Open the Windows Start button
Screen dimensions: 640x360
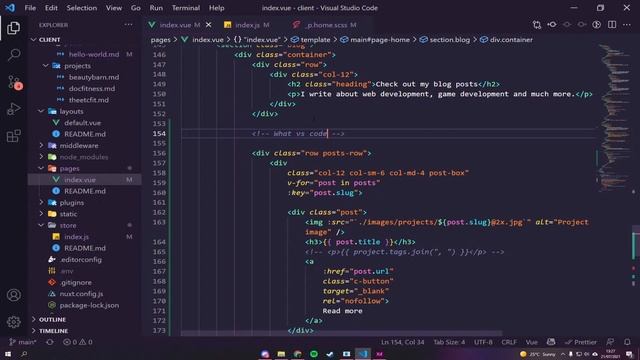[x=8, y=354]
